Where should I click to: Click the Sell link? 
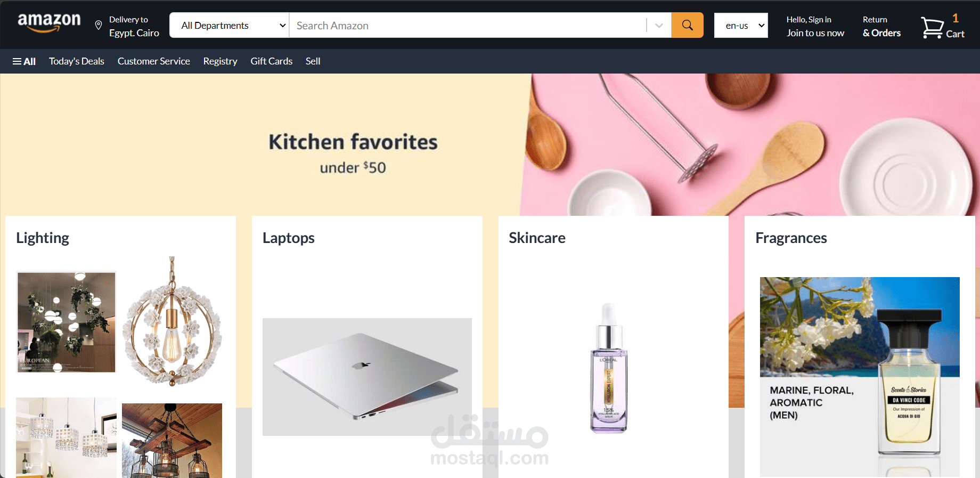pos(313,61)
